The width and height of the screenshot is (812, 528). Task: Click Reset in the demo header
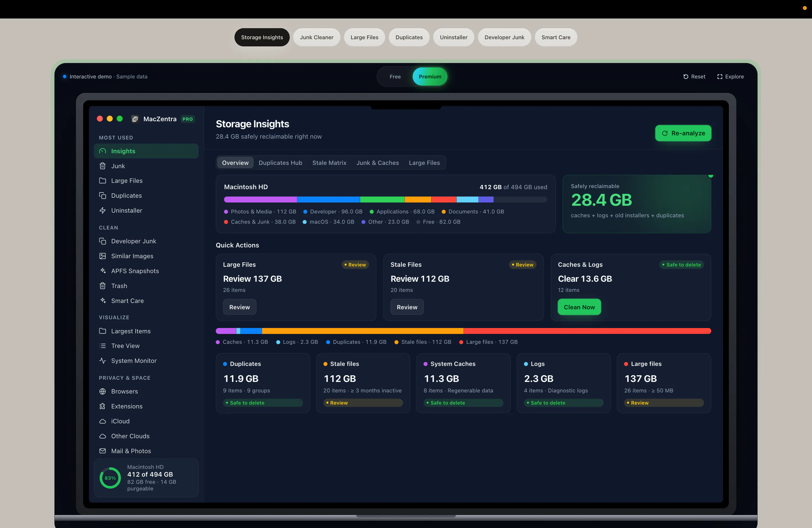694,76
